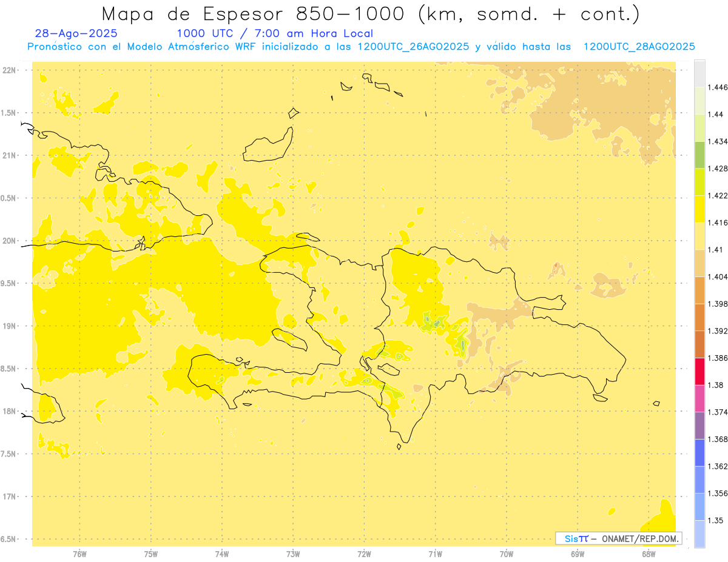Click the '18N' latitude label
This screenshot has width=728, height=562.
point(10,411)
